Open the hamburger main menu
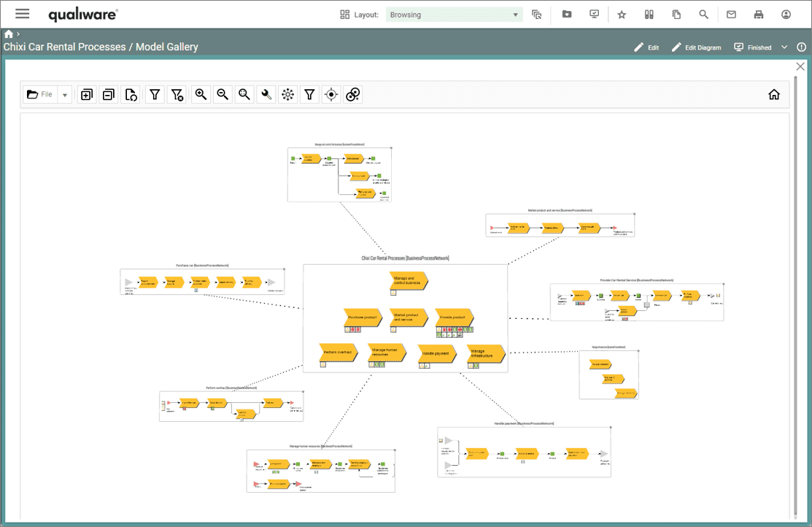812x527 pixels. [23, 14]
